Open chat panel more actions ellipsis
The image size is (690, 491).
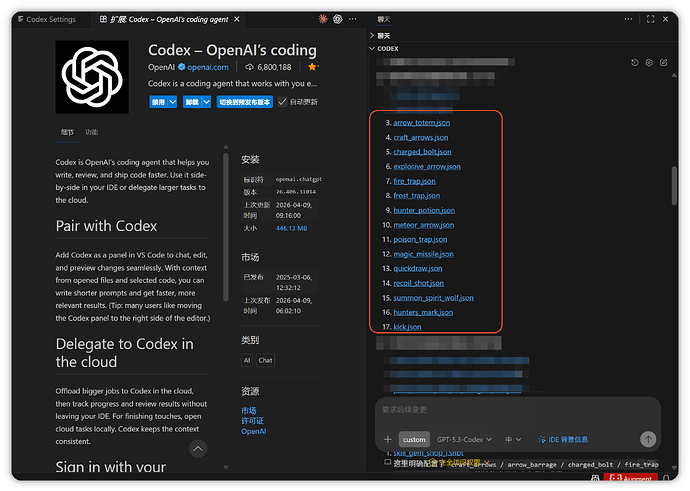coord(628,19)
